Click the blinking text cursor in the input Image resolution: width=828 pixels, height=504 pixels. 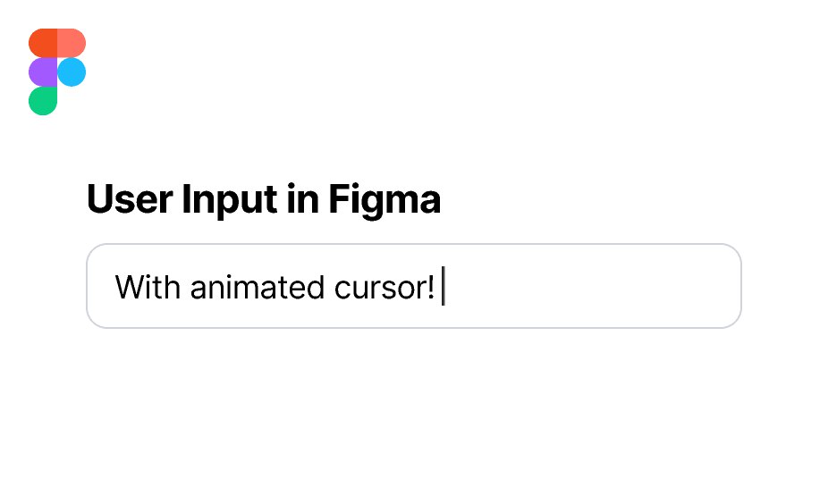point(444,286)
